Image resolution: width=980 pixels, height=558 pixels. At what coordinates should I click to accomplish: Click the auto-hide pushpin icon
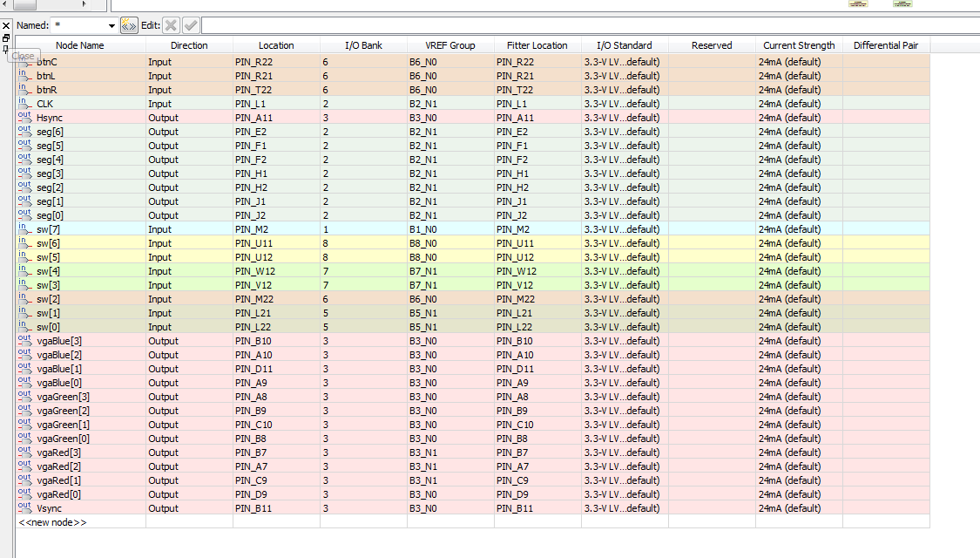6,49
